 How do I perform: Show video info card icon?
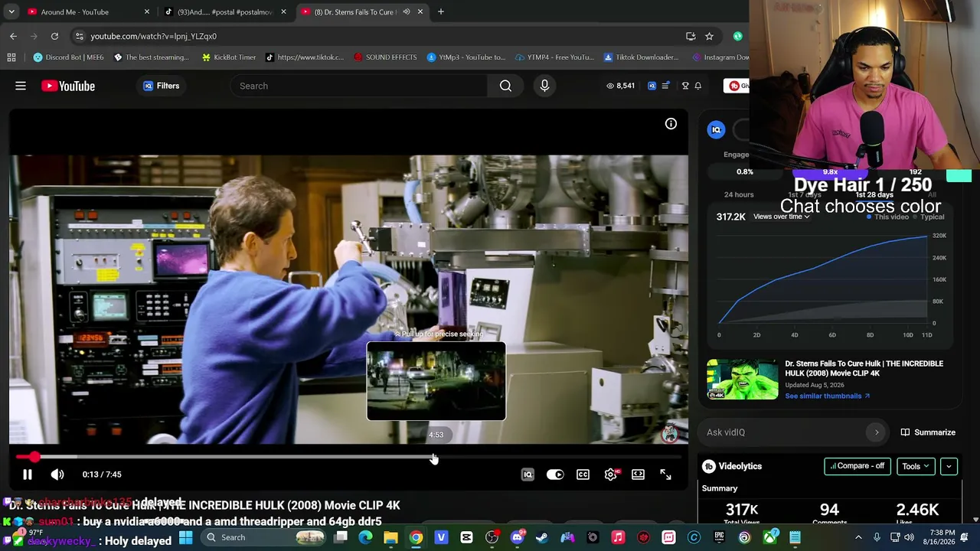tap(671, 124)
